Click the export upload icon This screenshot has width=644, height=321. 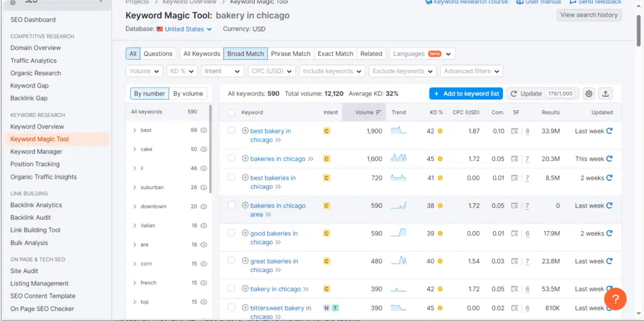pyautogui.click(x=605, y=94)
